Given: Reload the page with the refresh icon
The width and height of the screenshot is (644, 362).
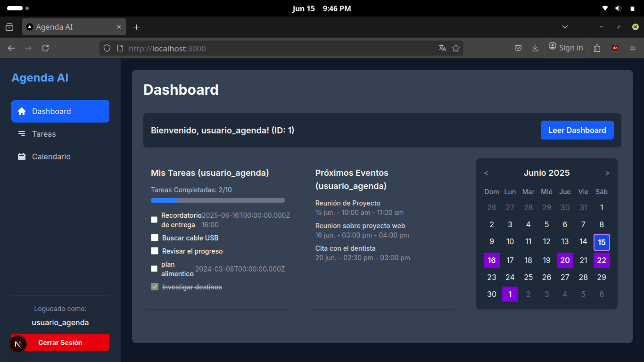Looking at the screenshot, I should pos(45,48).
